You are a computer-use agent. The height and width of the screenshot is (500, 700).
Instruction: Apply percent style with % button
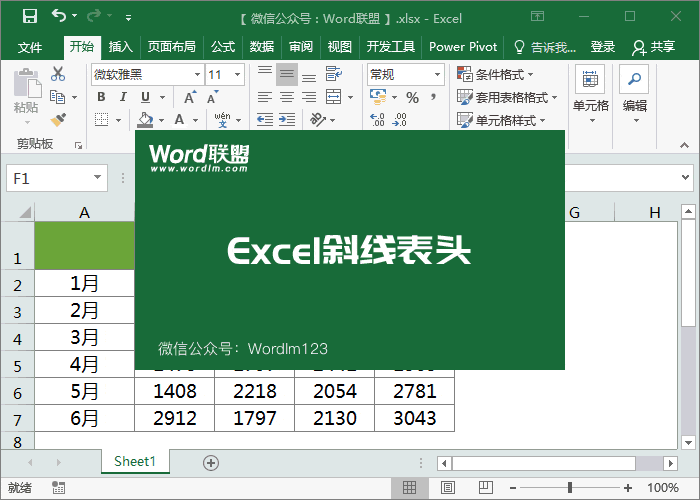coord(411,97)
